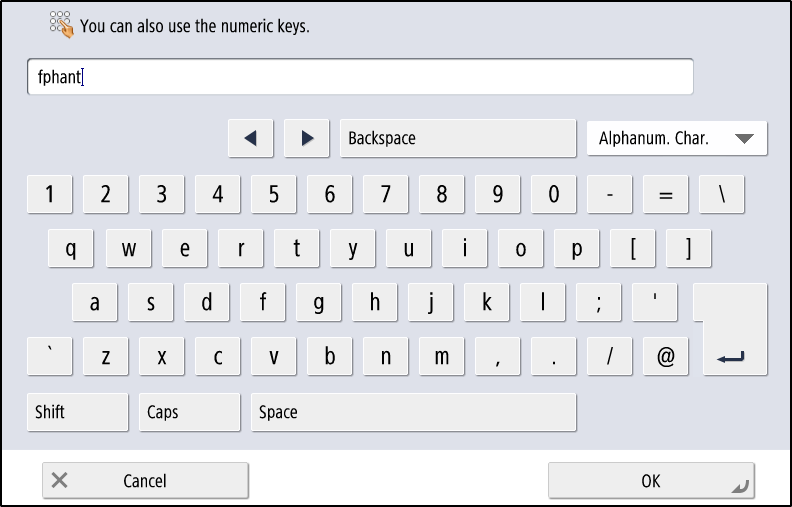Open the Alphanum. Char. dropdown
This screenshot has height=507, width=792.
click(x=677, y=138)
